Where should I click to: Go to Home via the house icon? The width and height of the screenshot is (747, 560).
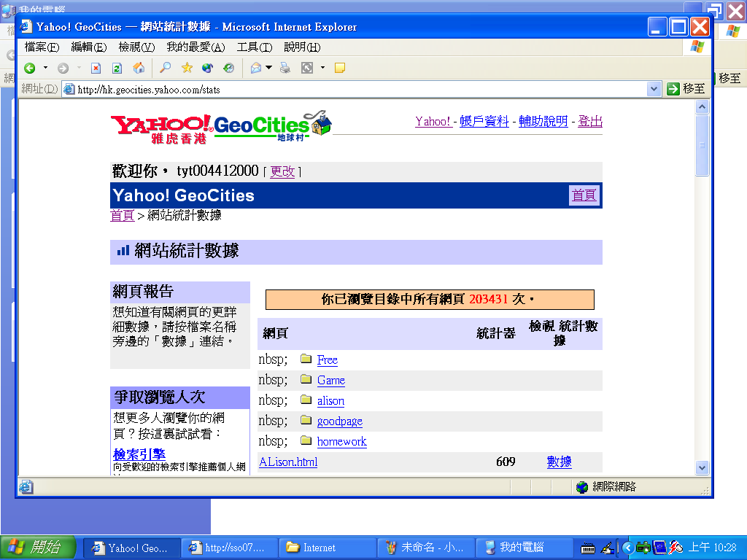(139, 68)
